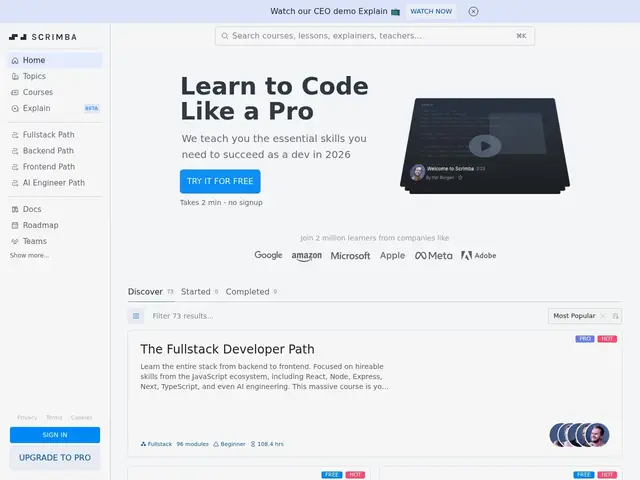Click the Microsoft company logo

(x=350, y=256)
